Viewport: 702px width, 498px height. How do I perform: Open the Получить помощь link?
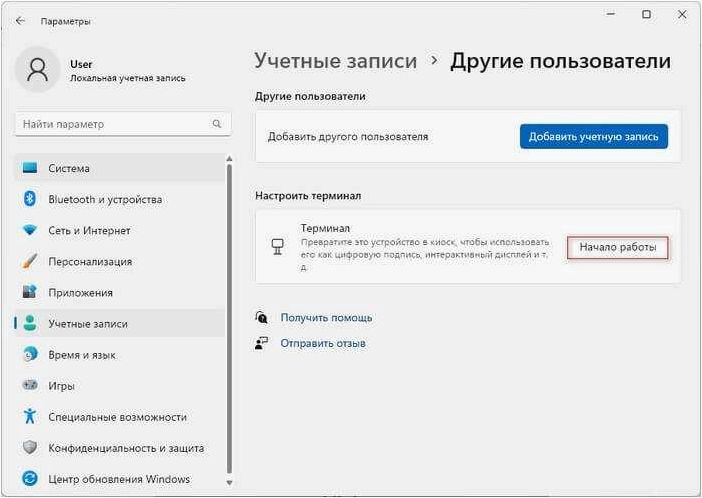326,318
